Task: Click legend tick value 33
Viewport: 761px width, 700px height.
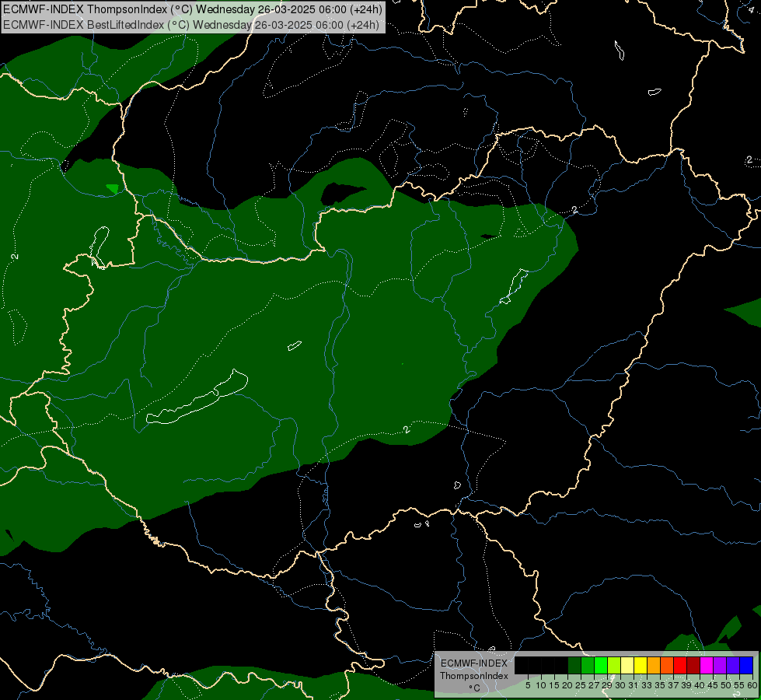Action: [647, 685]
